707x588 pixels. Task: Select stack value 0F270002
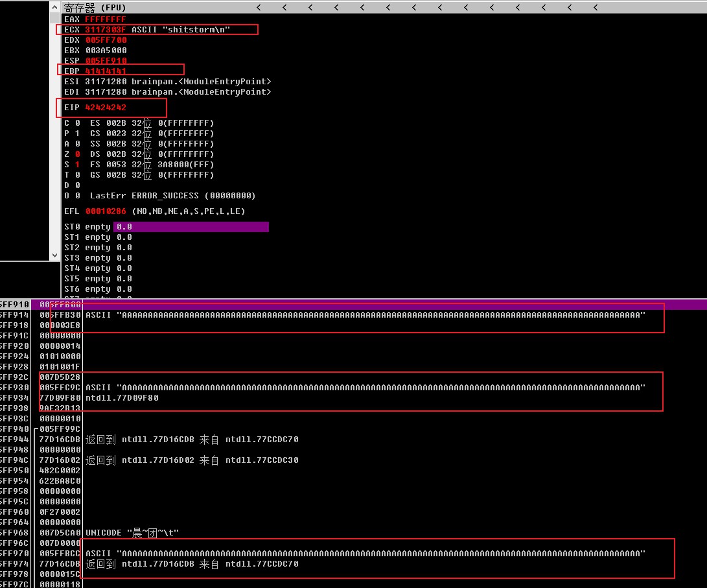60,512
